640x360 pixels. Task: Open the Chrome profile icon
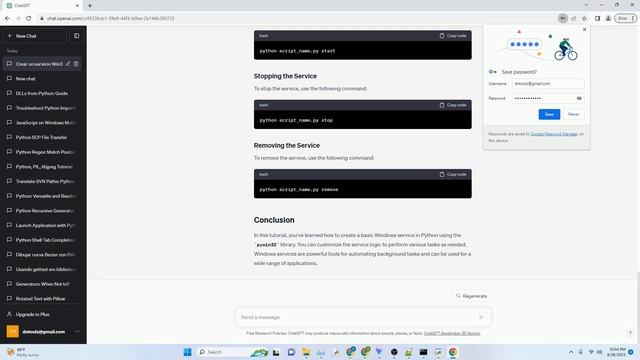click(608, 18)
